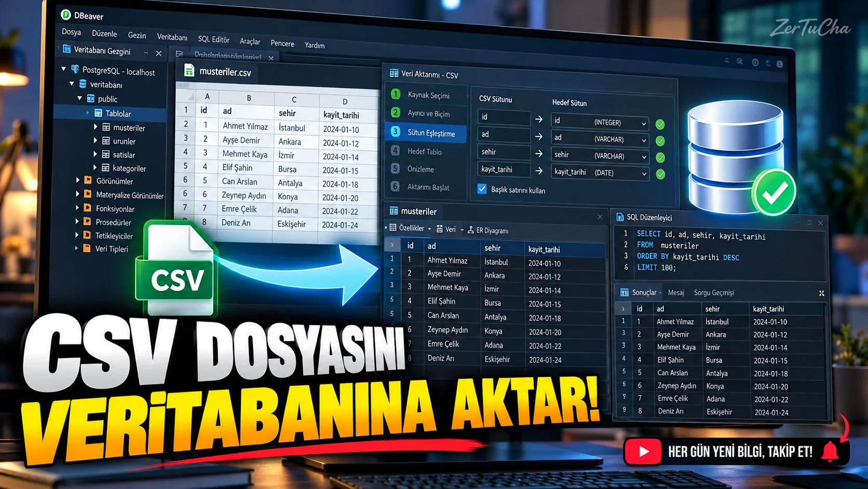
Task: Click the DBeaver application logo icon
Action: point(66,15)
